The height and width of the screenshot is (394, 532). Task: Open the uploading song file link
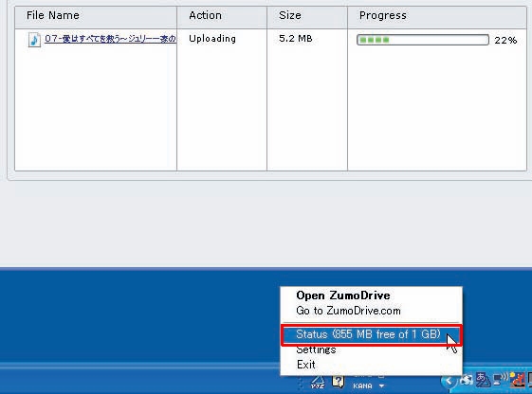click(x=110, y=39)
